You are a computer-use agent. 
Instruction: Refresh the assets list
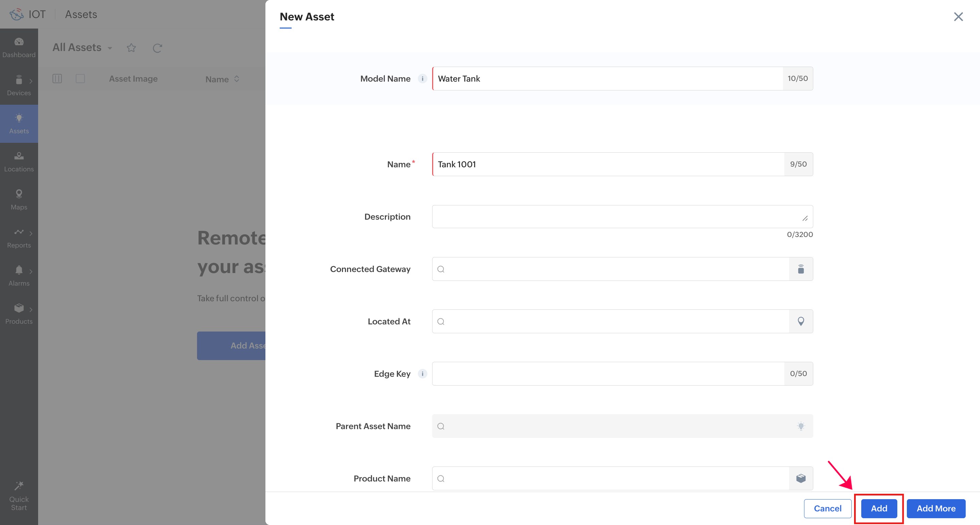158,48
